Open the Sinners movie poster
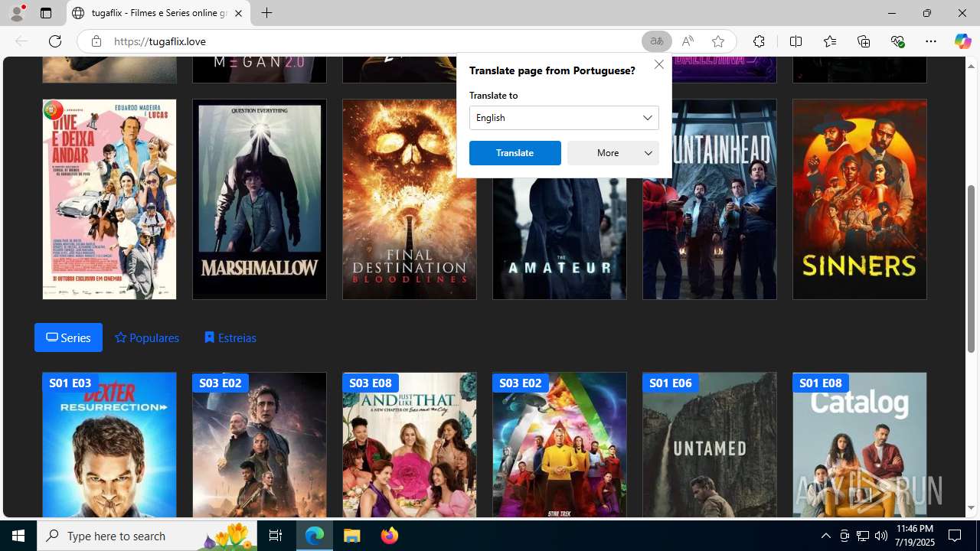The height and width of the screenshot is (551, 980). [860, 199]
